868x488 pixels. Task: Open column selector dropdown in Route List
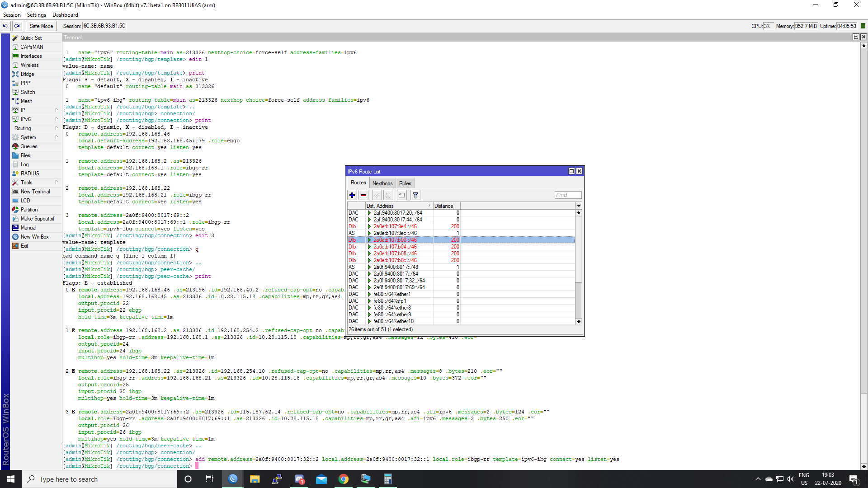coord(579,206)
